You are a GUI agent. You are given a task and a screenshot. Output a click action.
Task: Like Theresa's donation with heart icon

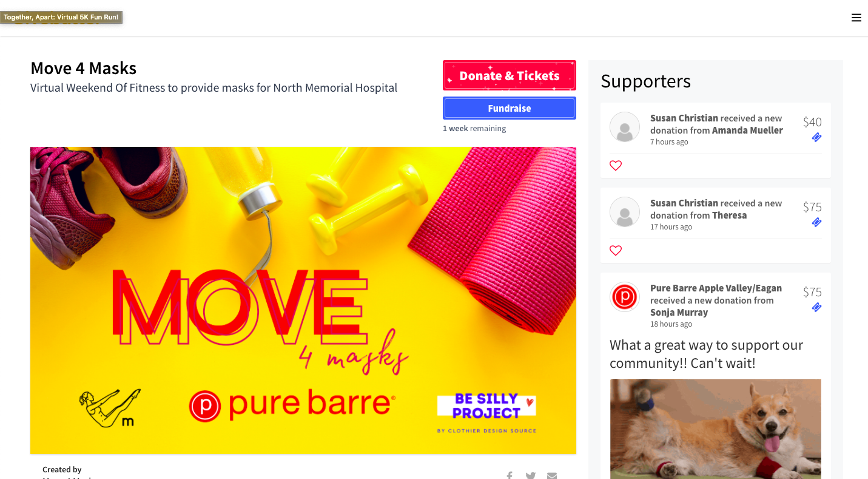pyautogui.click(x=616, y=250)
